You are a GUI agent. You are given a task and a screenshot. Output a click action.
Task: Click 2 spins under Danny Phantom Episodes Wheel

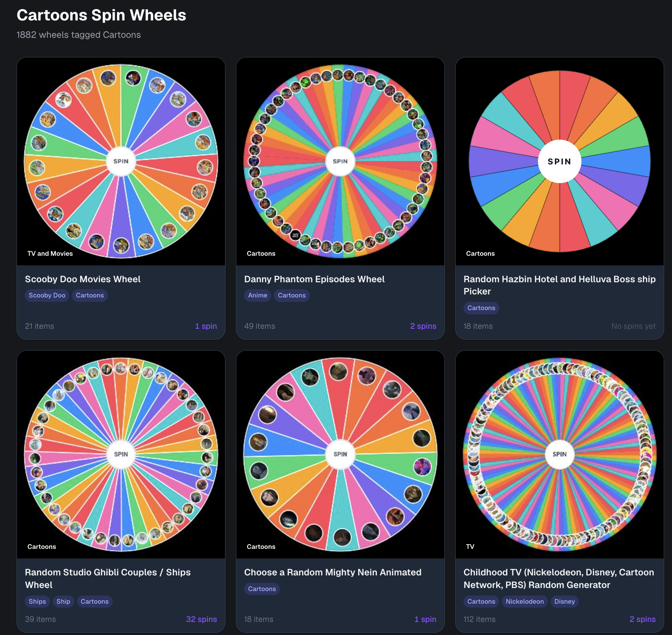coord(423,326)
